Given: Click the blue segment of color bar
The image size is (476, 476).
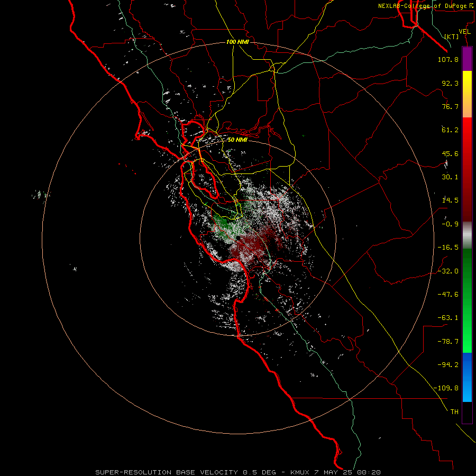Looking at the screenshot, I should pyautogui.click(x=467, y=377).
